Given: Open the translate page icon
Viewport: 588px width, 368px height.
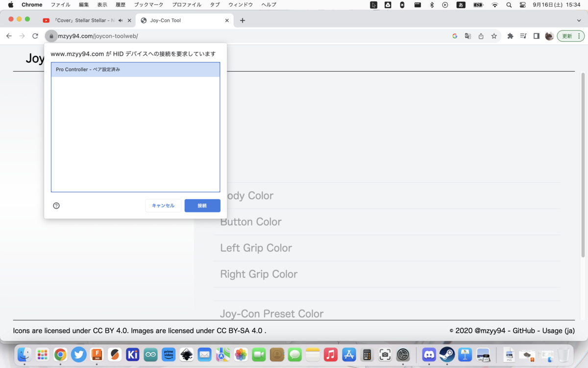Looking at the screenshot, I should [468, 36].
